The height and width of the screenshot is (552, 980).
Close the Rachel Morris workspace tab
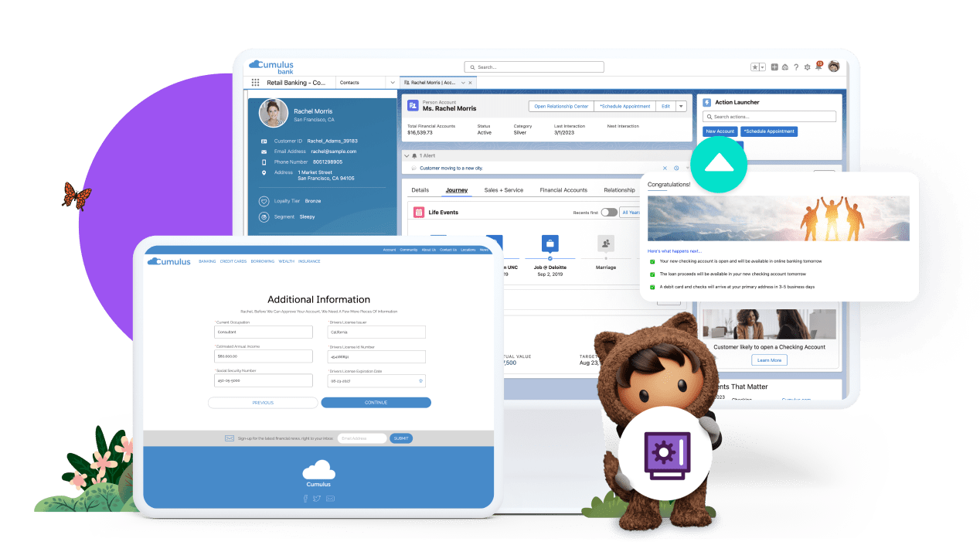pos(470,82)
